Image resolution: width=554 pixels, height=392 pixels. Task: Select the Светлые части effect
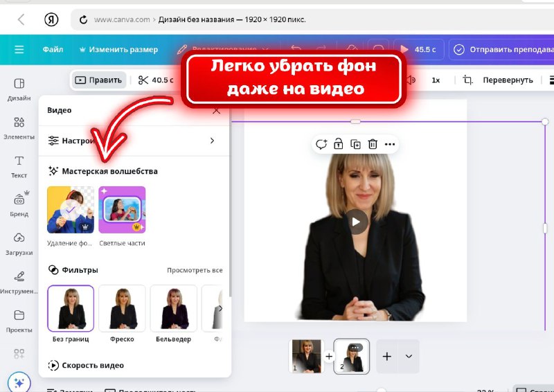[x=122, y=210]
